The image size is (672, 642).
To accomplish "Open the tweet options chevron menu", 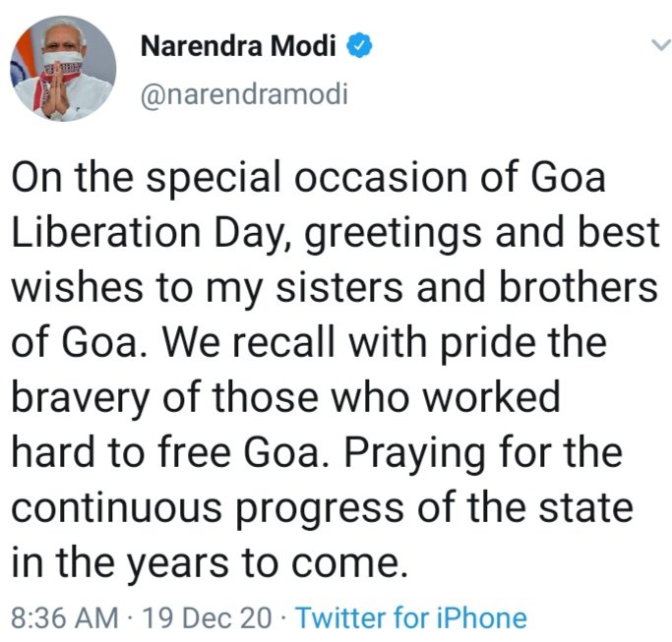I will (660, 45).
